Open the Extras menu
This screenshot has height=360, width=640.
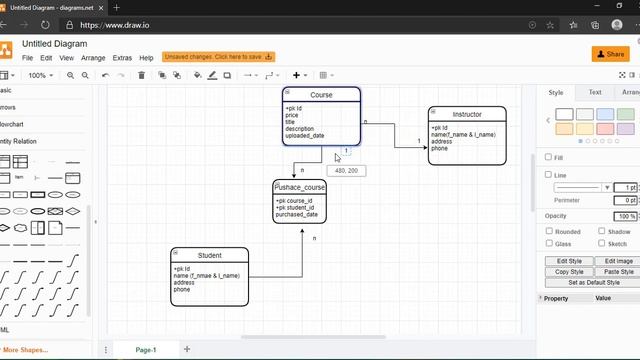(x=122, y=58)
